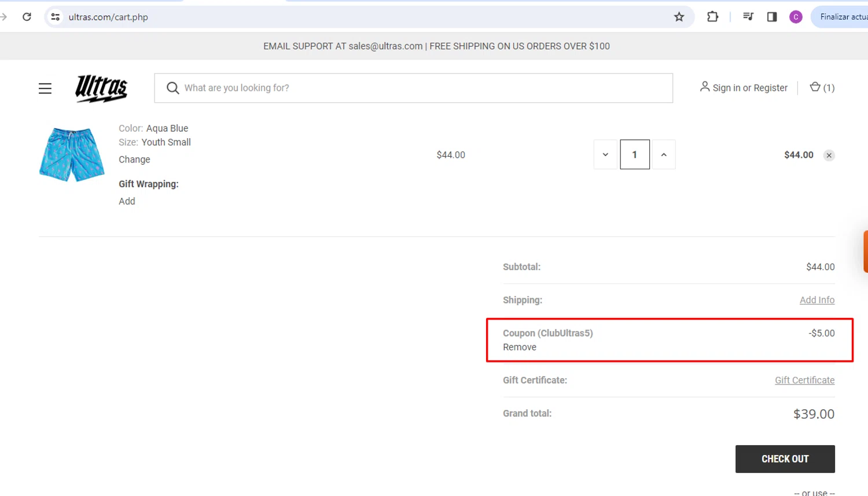This screenshot has height=496, width=868.
Task: Click the CHECK OUT button
Action: [785, 459]
